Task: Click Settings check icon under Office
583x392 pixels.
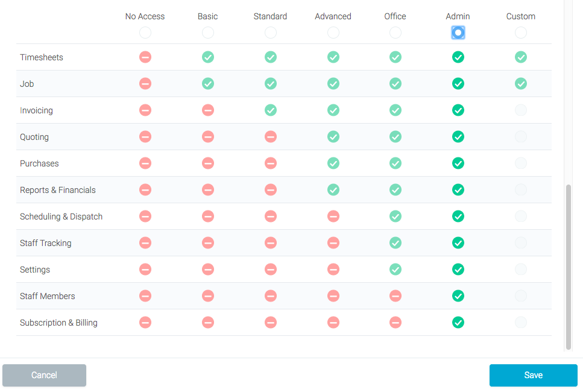Action: (395, 269)
